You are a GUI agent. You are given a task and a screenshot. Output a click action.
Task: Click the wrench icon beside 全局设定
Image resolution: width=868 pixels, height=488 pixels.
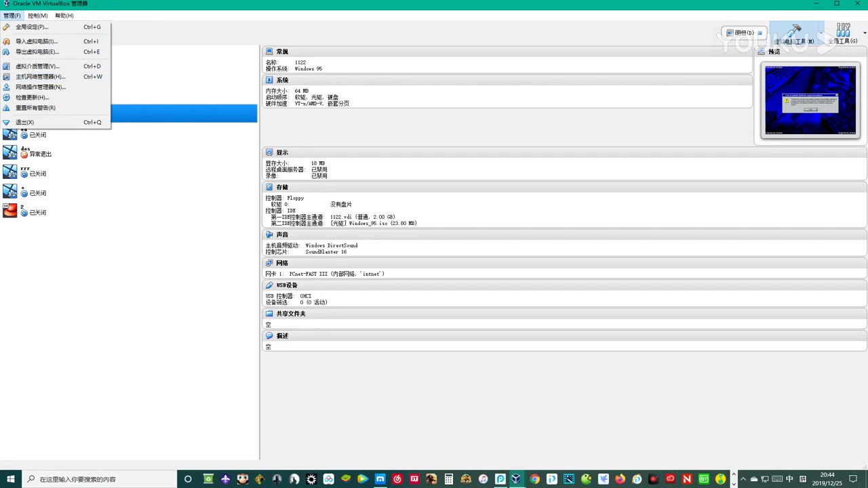click(7, 27)
